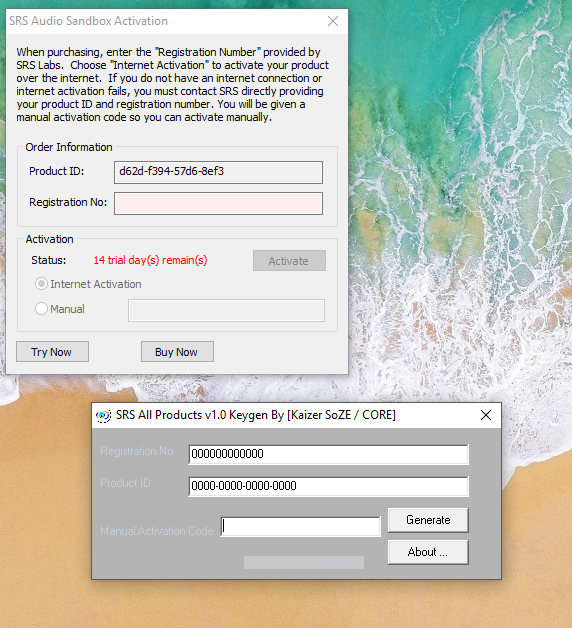Click the Buy Now button

(177, 352)
